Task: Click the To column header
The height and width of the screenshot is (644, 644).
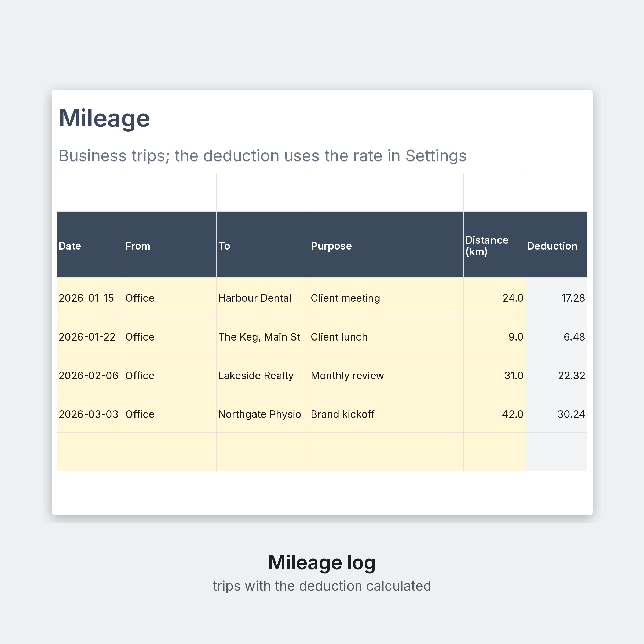Action: pos(263,244)
